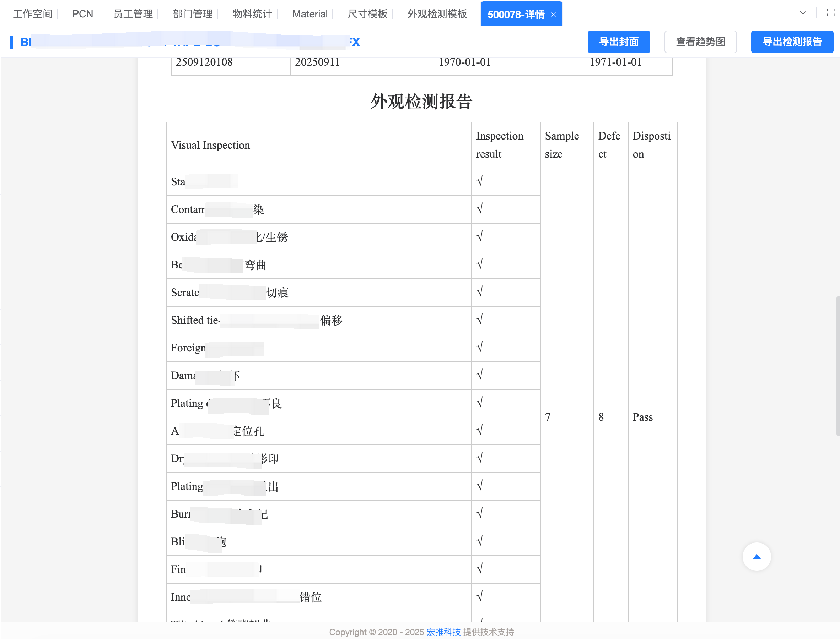Open the 员工管理 tab
This screenshot has width=840, height=639.
[133, 14]
